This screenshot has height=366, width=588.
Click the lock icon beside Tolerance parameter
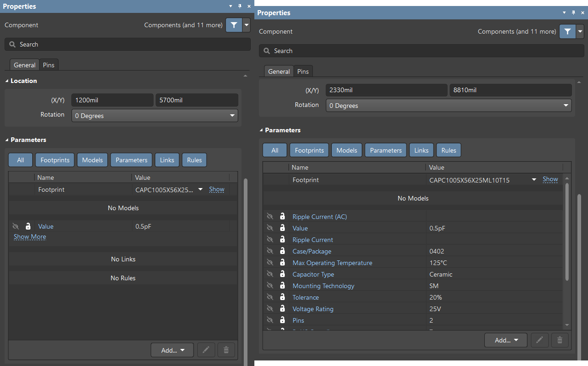click(x=282, y=297)
